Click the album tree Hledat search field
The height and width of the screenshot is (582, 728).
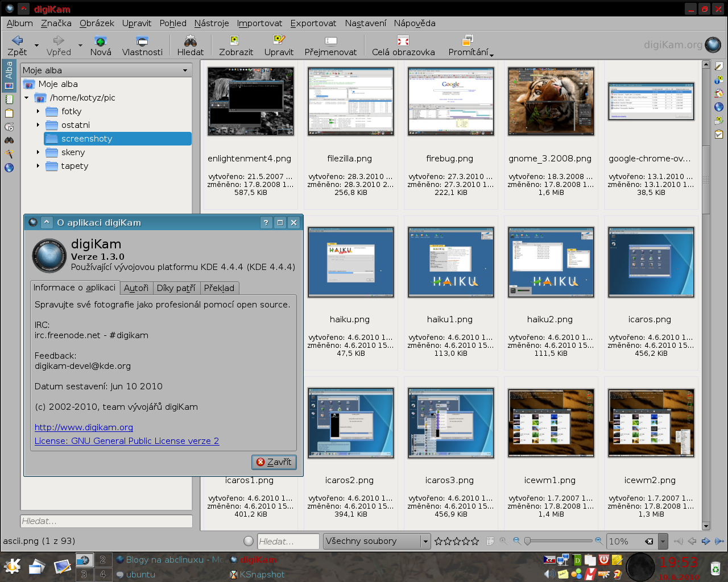click(x=106, y=521)
